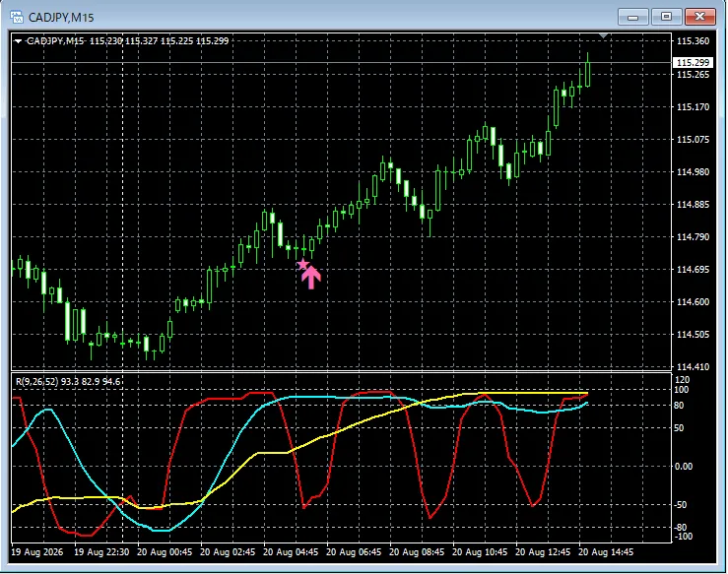Image resolution: width=728 pixels, height=574 pixels.
Task: Click the R(9,26,52) indicator label
Action: [68, 382]
